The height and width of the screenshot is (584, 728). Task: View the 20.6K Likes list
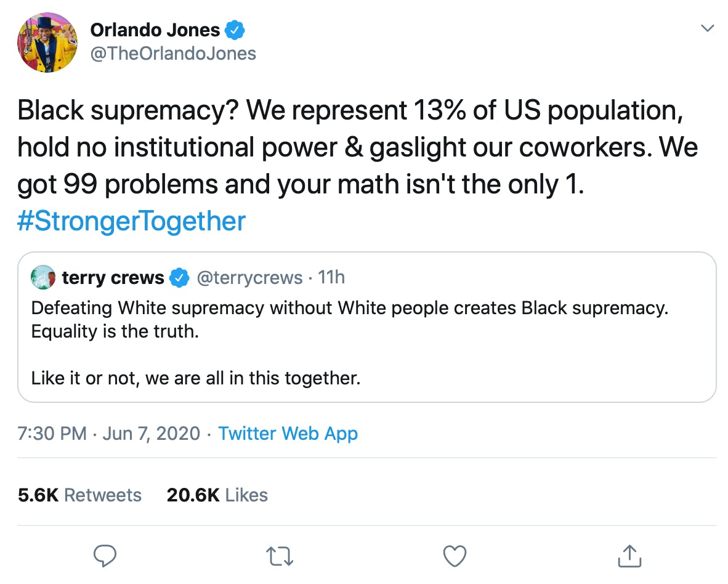pyautogui.click(x=217, y=495)
